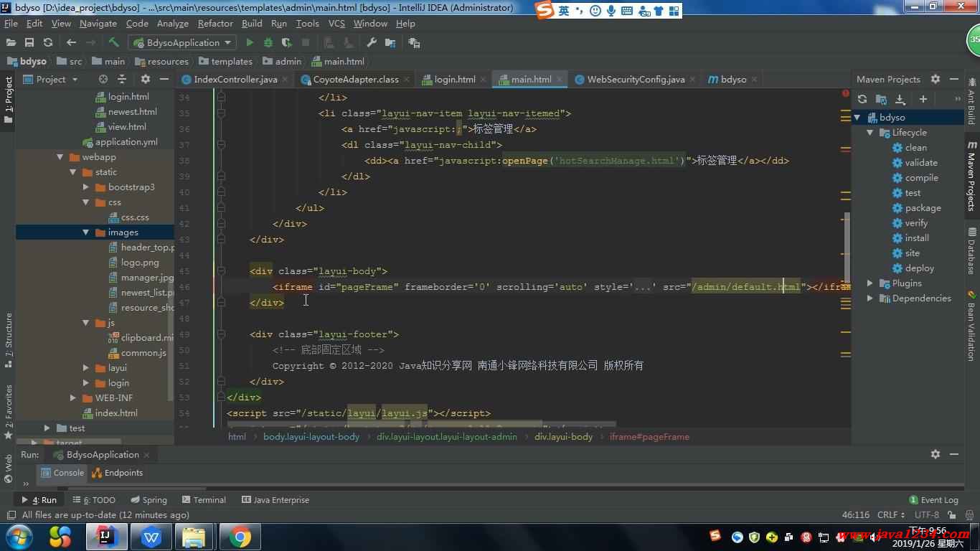Add Maven project plus icon
Viewport: 980px width, 551px height.
click(x=923, y=99)
